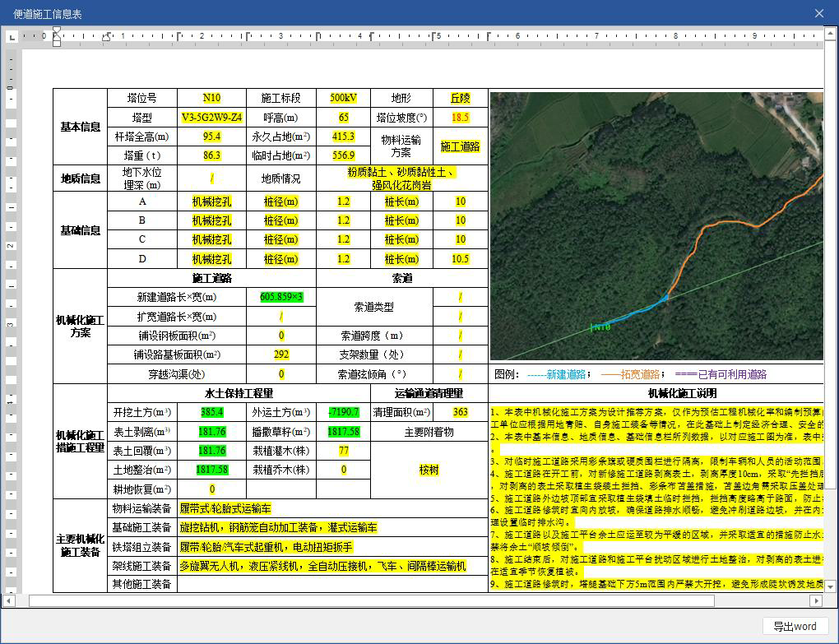The height and width of the screenshot is (644, 839).
Task: Select the excavation volume 385.4
Action: tap(212, 412)
